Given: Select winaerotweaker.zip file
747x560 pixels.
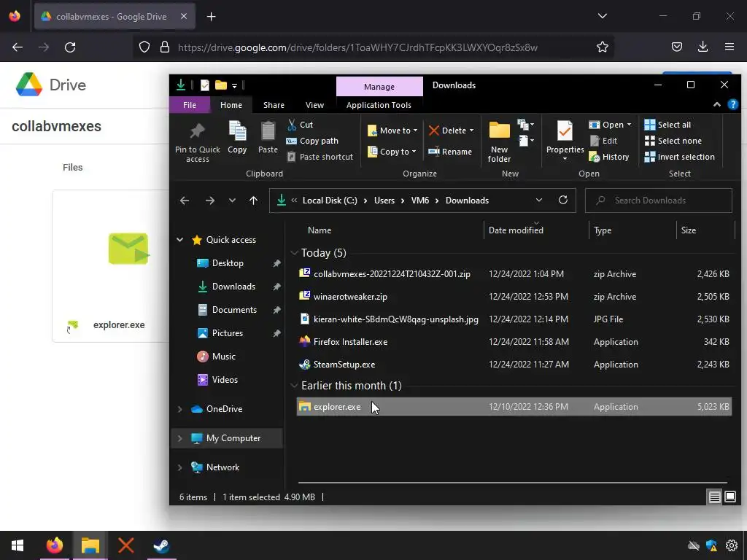Looking at the screenshot, I should 514,297.
